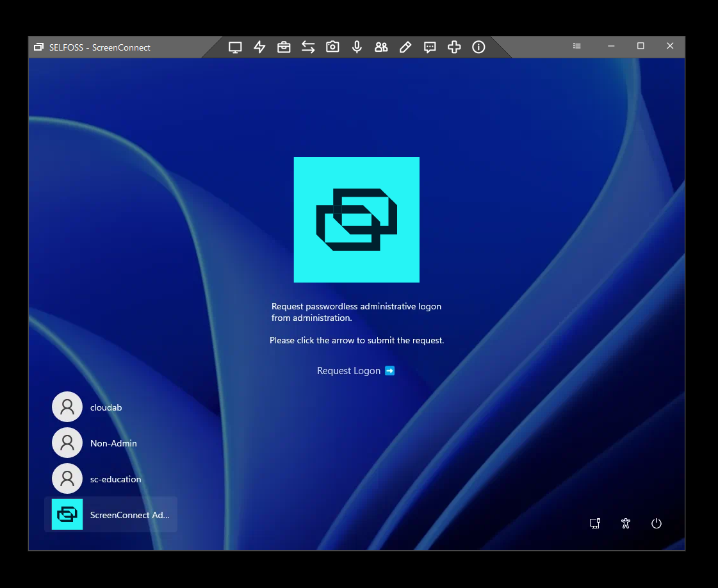Viewport: 718px width, 588px height.
Task: Click the plus-shaped Helper icon
Action: (x=454, y=47)
